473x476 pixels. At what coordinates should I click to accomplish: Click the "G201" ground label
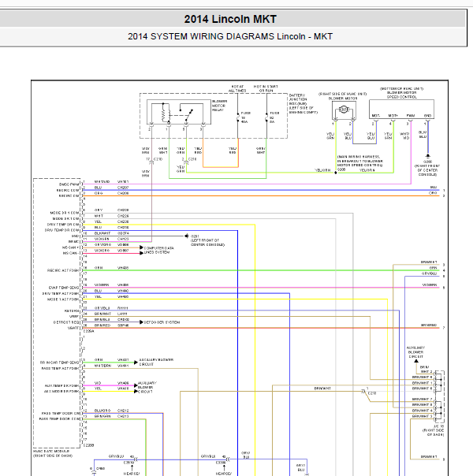[x=195, y=236]
